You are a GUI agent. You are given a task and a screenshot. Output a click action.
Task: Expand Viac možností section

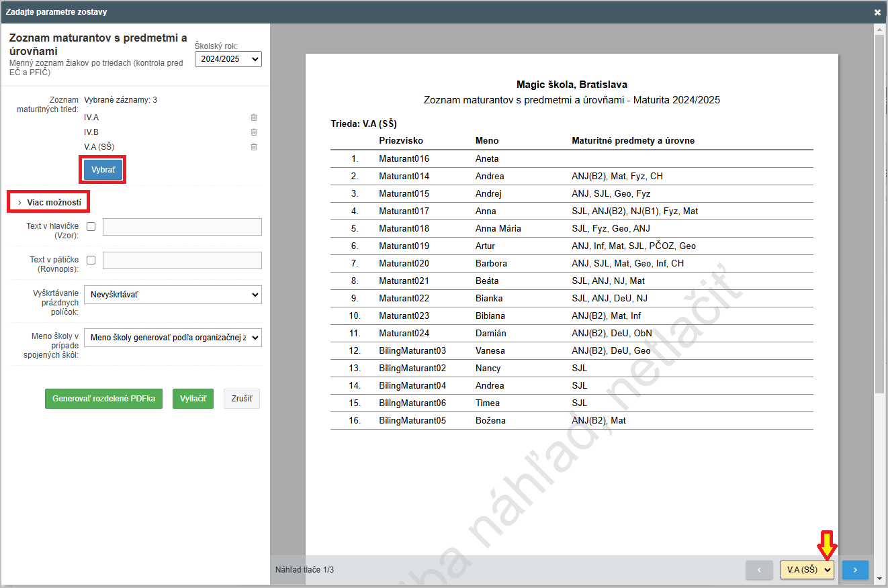click(49, 202)
